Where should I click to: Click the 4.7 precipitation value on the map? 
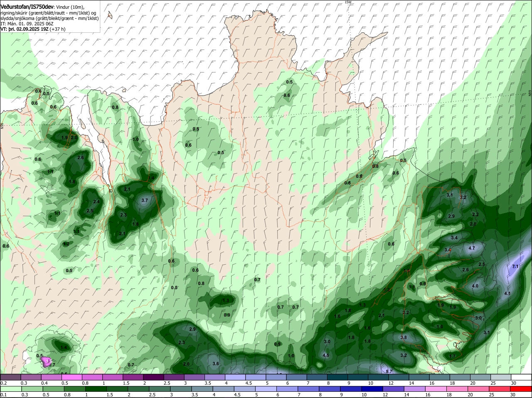point(472,248)
